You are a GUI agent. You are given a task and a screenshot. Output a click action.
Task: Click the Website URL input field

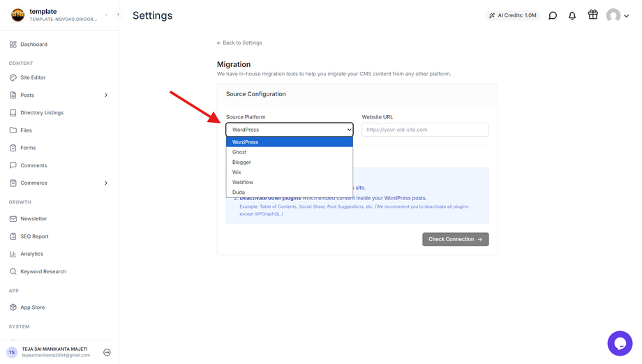point(425,130)
